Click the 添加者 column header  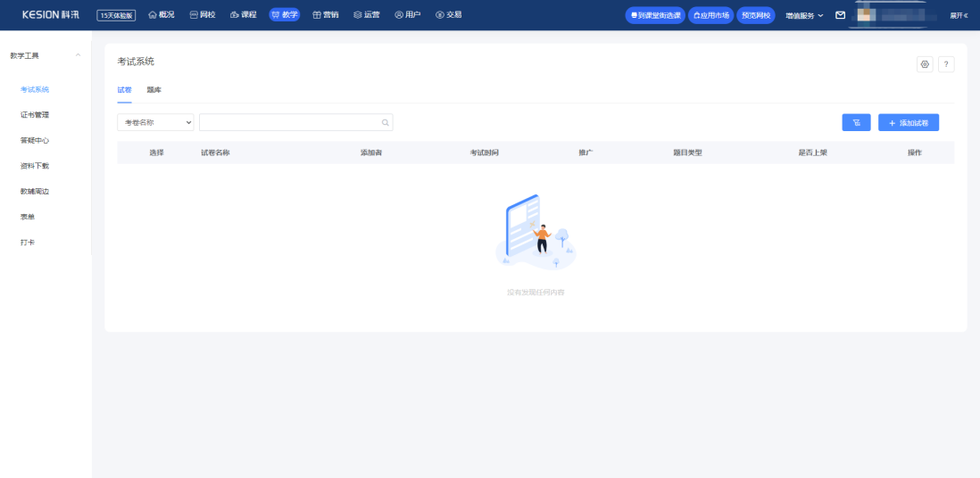371,152
